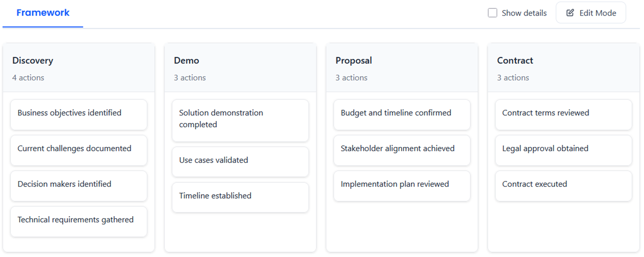Click Decision makers identified card
The width and height of the screenshot is (644, 257).
(x=79, y=186)
